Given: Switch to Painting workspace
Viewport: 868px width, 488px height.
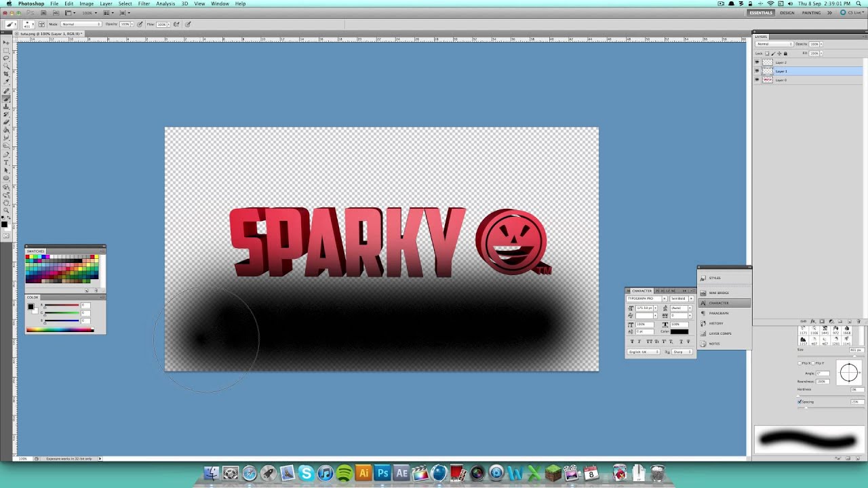Looking at the screenshot, I should (811, 13).
